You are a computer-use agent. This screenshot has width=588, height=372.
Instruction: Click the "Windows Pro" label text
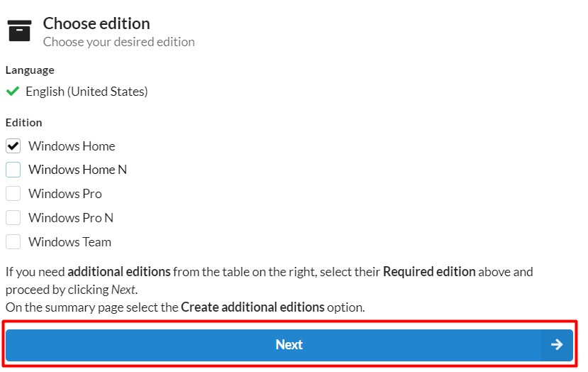coord(65,194)
